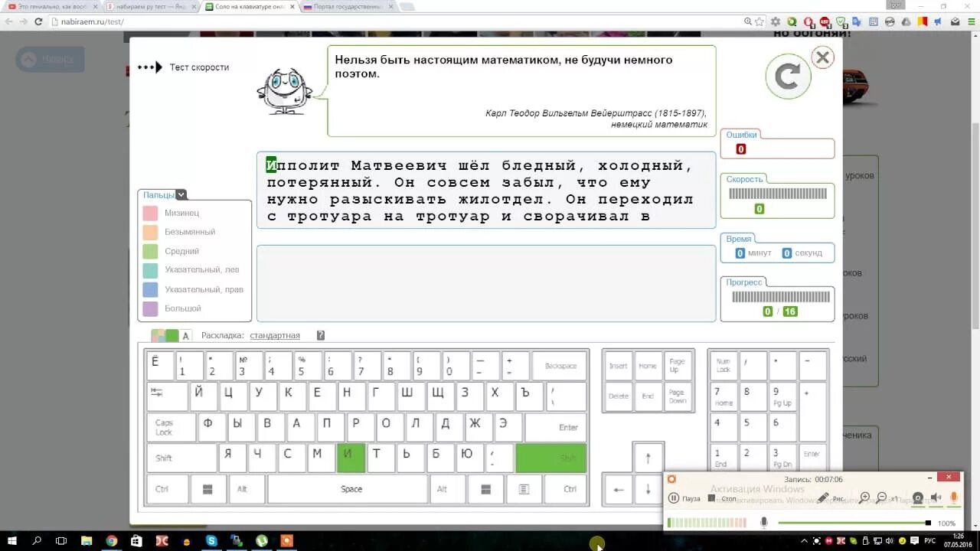980x551 pixels.
Task: Open the action center notifications icon
Action: (915, 541)
